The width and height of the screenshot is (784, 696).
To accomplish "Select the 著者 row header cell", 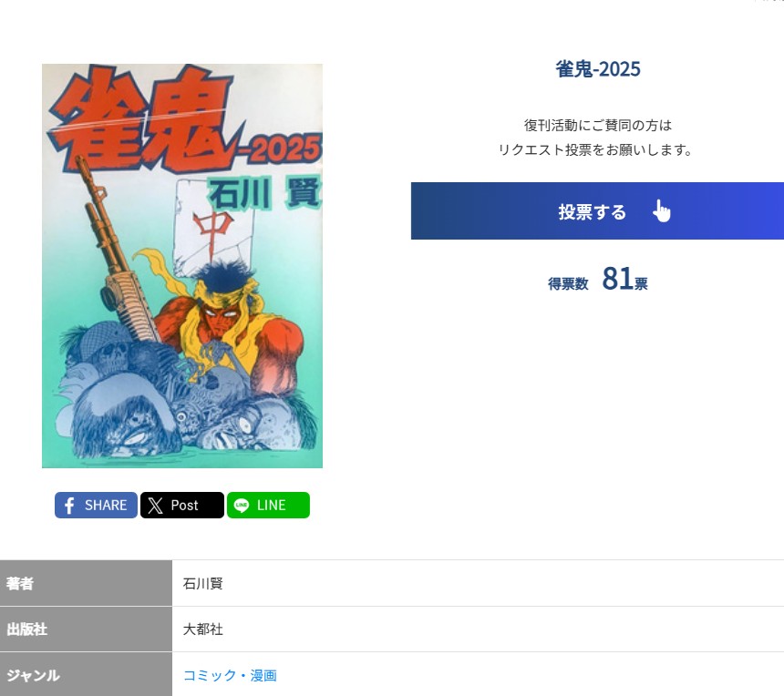I will tap(86, 583).
